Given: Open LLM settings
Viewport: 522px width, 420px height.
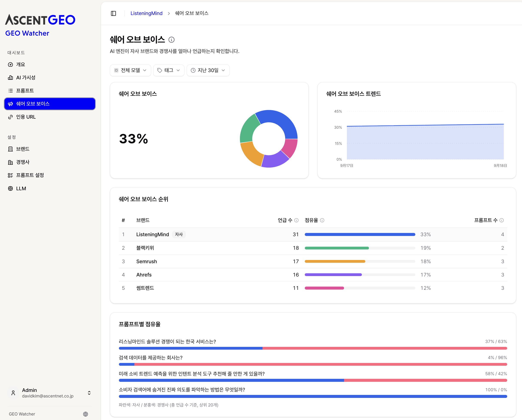Looking at the screenshot, I should pos(50,189).
